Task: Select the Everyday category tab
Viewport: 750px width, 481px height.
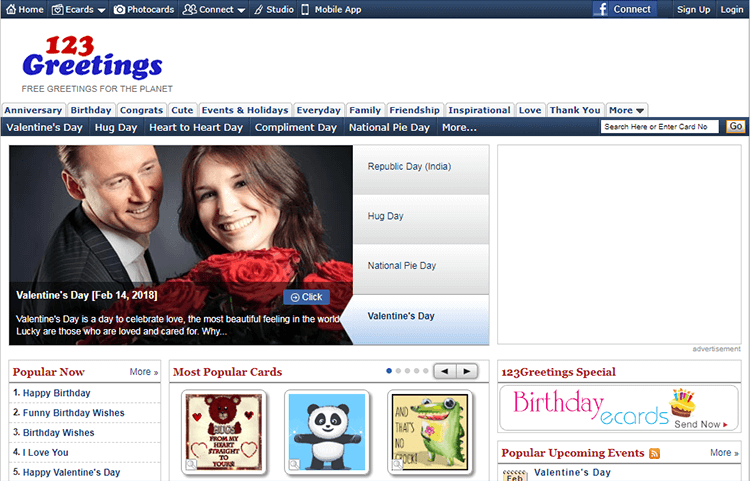Action: click(x=319, y=110)
